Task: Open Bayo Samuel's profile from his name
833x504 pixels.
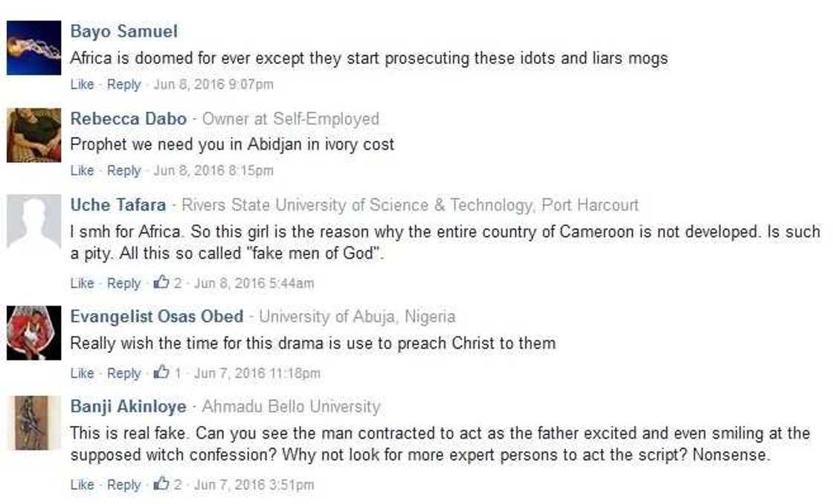Action: [123, 31]
